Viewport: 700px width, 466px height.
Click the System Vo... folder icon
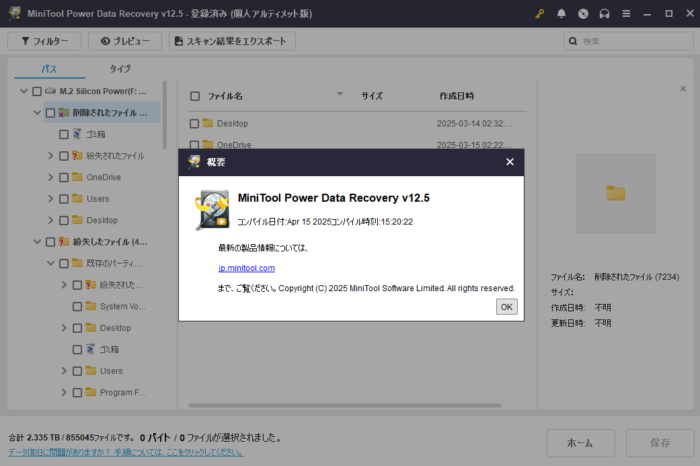pos(91,306)
